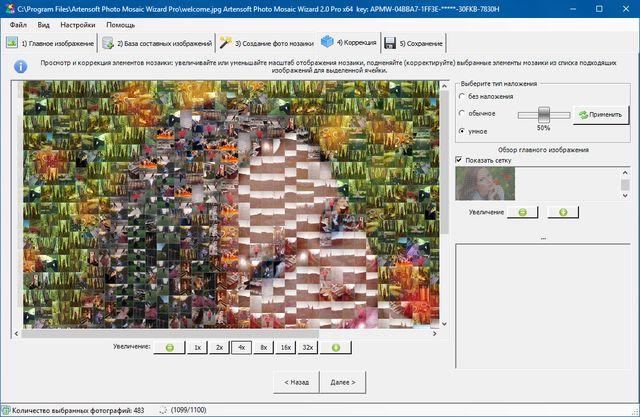640x417 pixels.
Task: Open the 3) Создание фото мозаики tab
Action: click(x=267, y=44)
